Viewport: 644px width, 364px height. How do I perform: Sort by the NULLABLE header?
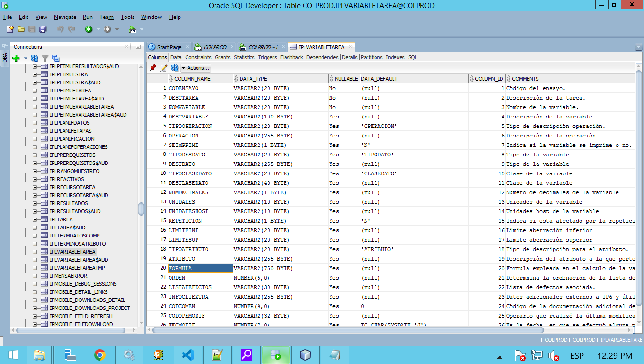click(344, 79)
